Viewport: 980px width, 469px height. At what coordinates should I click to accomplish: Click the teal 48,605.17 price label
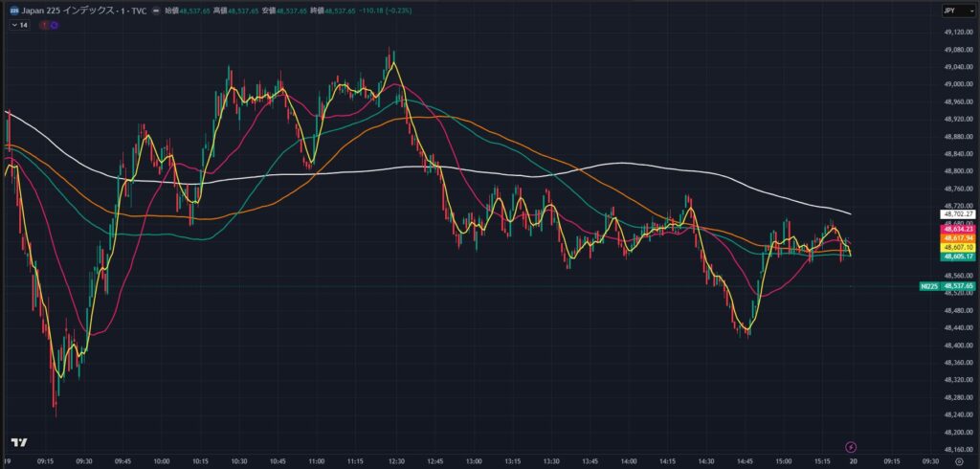[x=957, y=257]
